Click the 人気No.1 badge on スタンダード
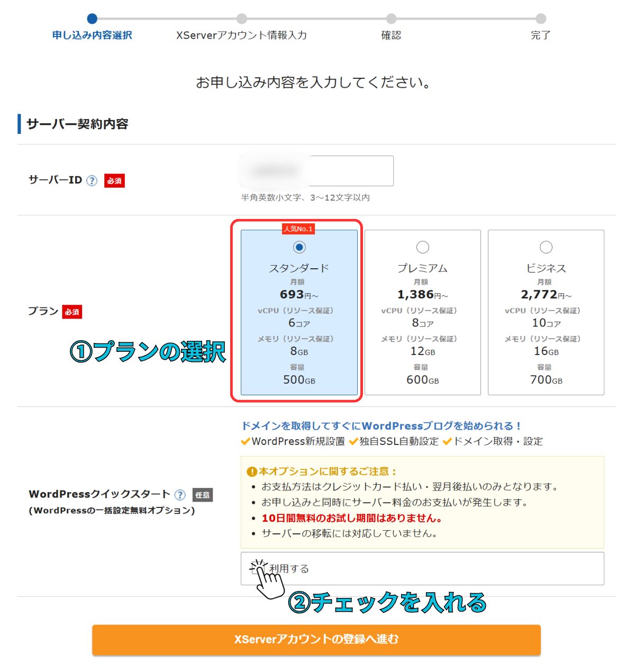Image resolution: width=635 pixels, height=672 pixels. click(x=298, y=229)
